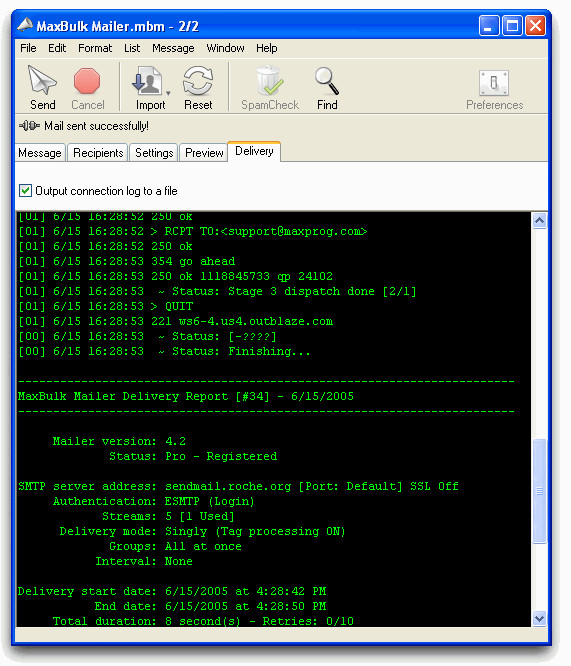Switch to the Preview tab

[204, 152]
